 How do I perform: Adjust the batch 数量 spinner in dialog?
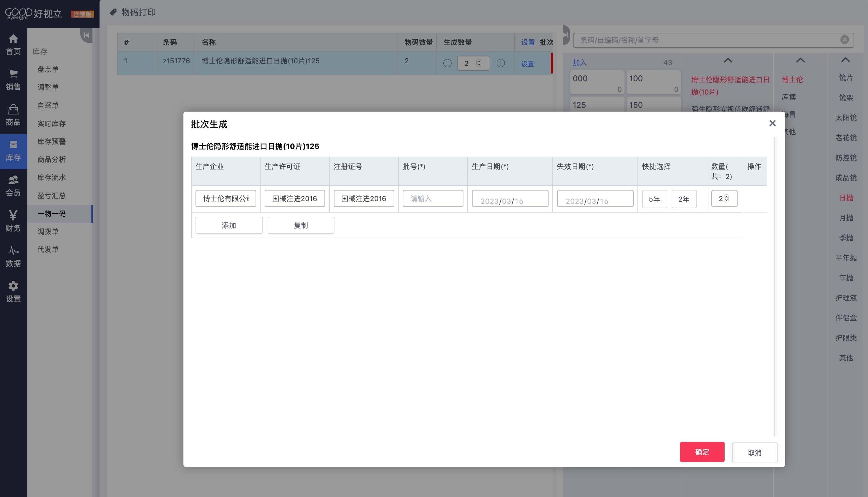pyautogui.click(x=726, y=198)
